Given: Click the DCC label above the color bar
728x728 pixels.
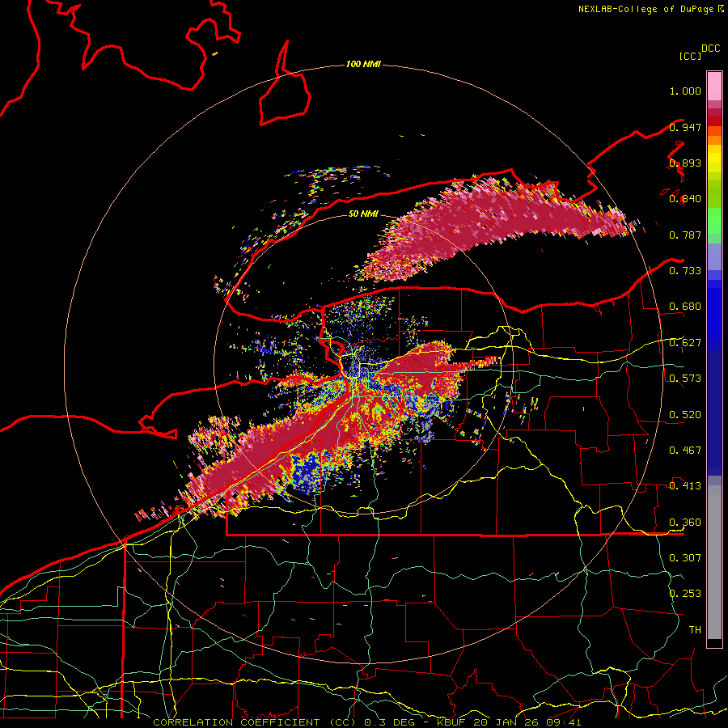Looking at the screenshot, I should coord(711,49).
